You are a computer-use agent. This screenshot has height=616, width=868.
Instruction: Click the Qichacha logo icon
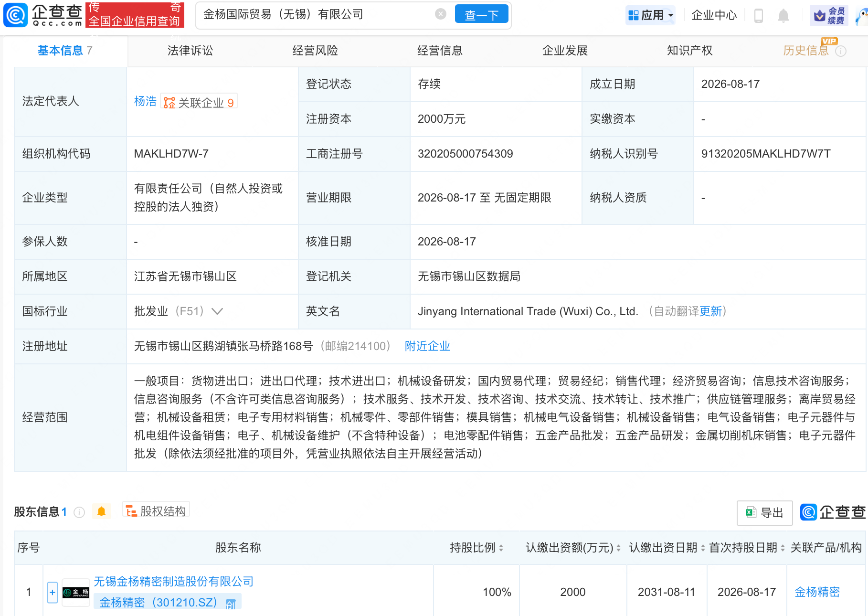[x=15, y=15]
